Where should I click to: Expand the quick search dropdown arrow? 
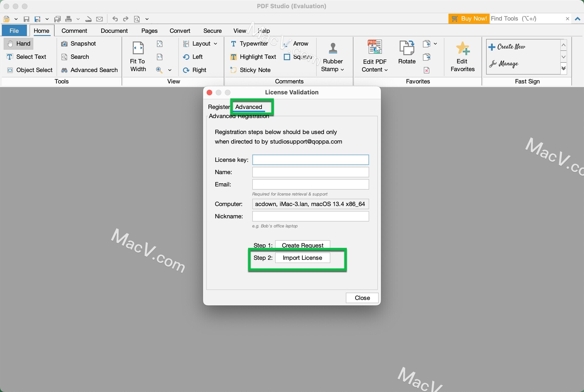tap(147, 19)
